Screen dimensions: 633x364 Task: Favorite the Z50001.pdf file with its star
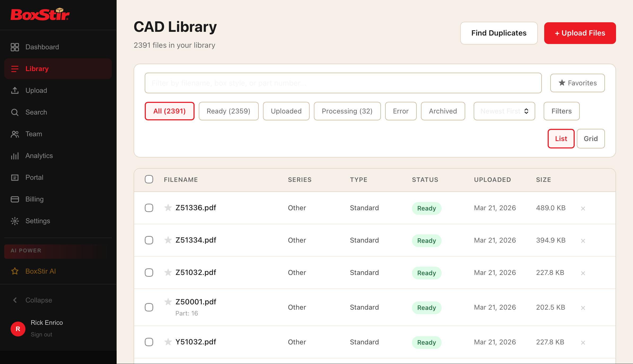point(168,302)
